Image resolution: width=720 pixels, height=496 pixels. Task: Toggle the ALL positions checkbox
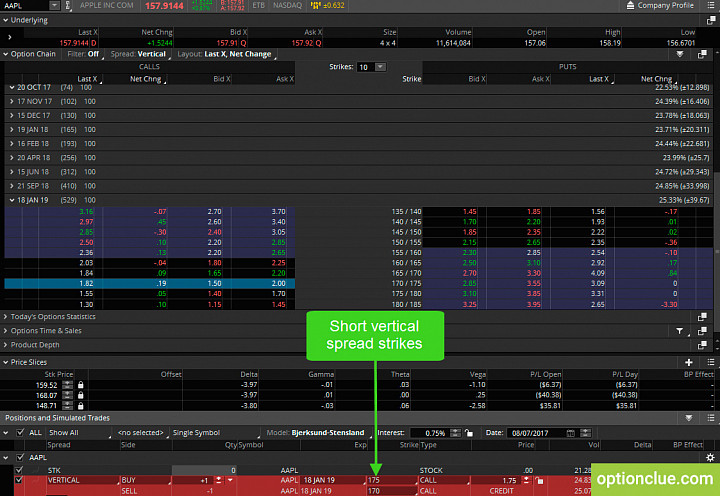point(20,433)
